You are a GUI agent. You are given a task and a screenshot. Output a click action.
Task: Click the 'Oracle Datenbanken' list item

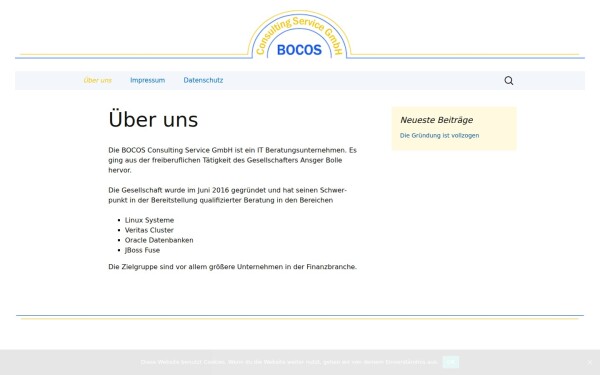(159, 240)
